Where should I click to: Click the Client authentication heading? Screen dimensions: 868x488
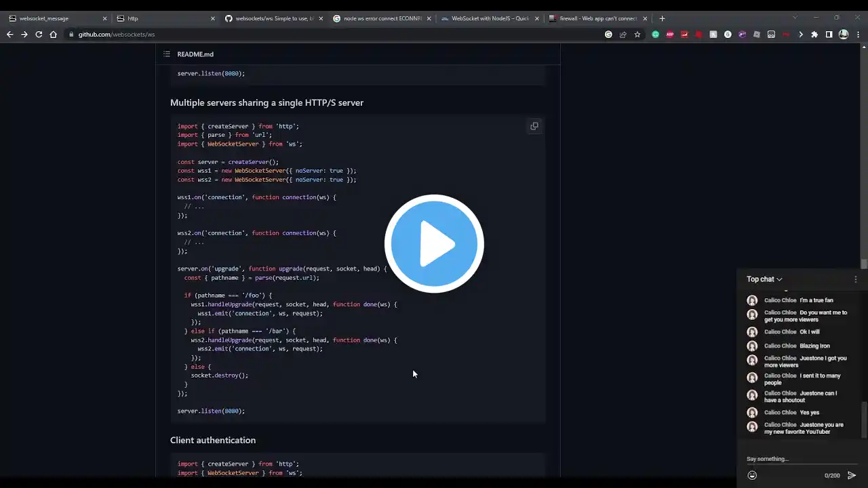click(213, 441)
